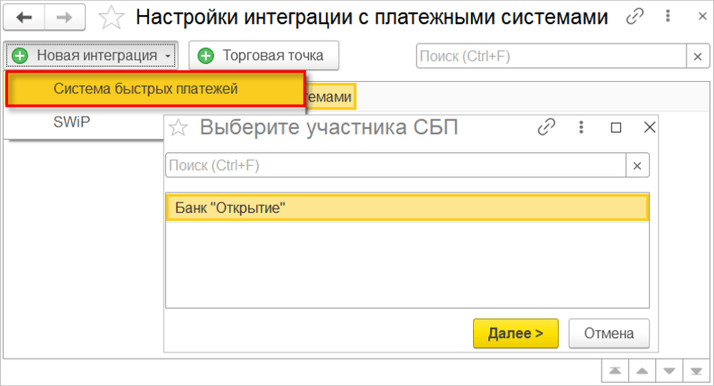The width and height of the screenshot is (714, 386).
Task: Maximize the СБП participant dialog
Action: tap(616, 127)
